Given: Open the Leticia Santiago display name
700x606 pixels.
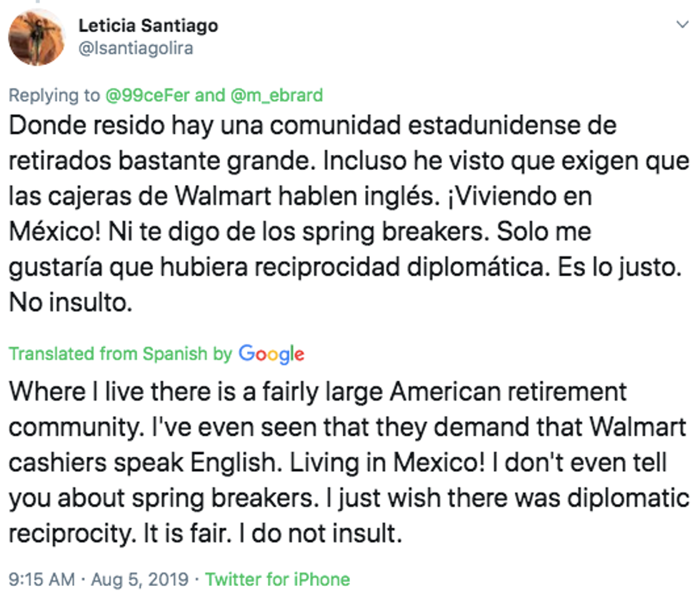Looking at the screenshot, I should tap(148, 26).
